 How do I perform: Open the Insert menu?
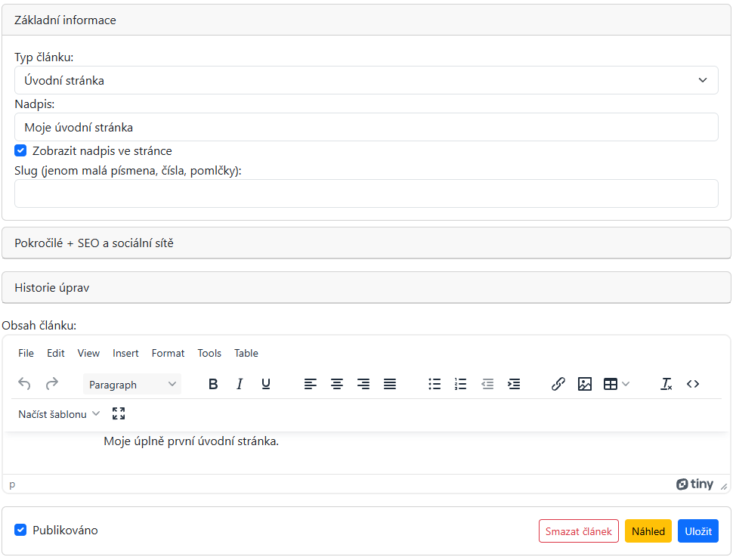(x=125, y=353)
